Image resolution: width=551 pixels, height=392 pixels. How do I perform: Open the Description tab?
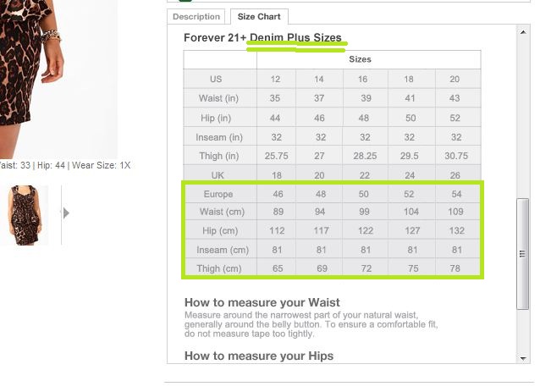click(x=196, y=17)
